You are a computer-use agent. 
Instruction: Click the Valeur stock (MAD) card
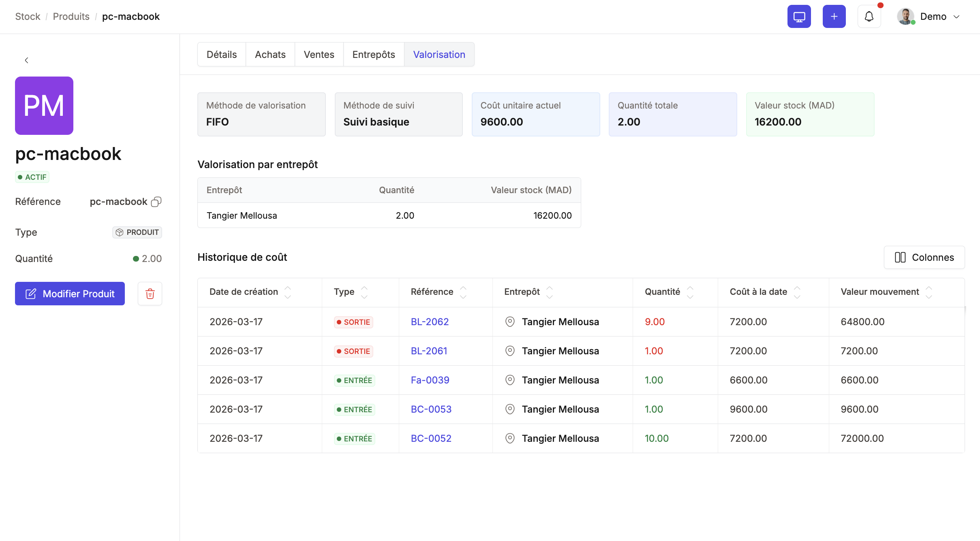pyautogui.click(x=810, y=114)
